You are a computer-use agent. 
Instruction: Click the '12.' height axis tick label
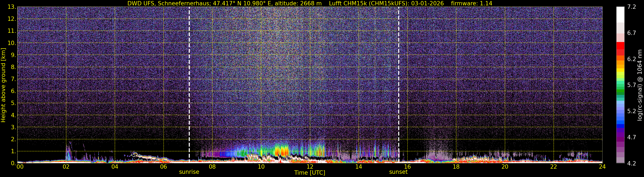(12, 19)
